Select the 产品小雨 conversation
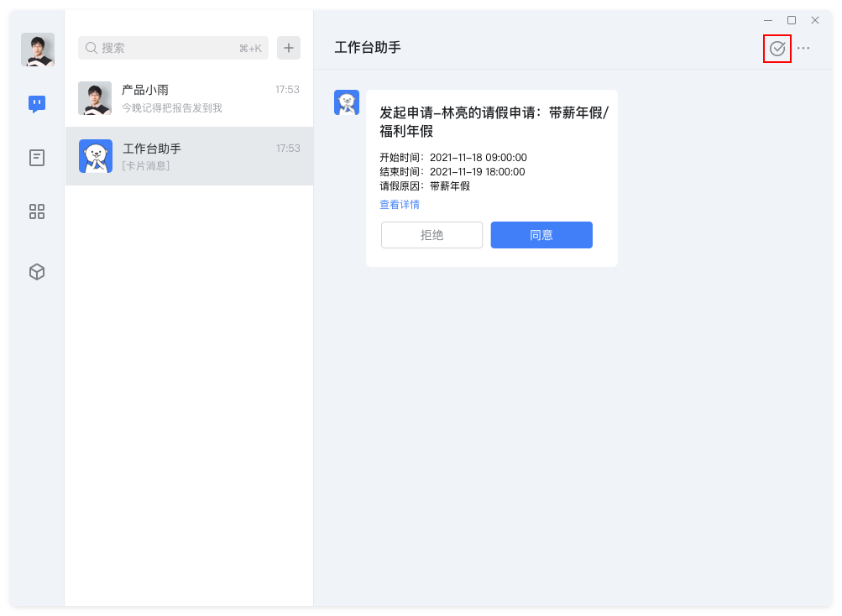842x616 pixels. [x=189, y=98]
